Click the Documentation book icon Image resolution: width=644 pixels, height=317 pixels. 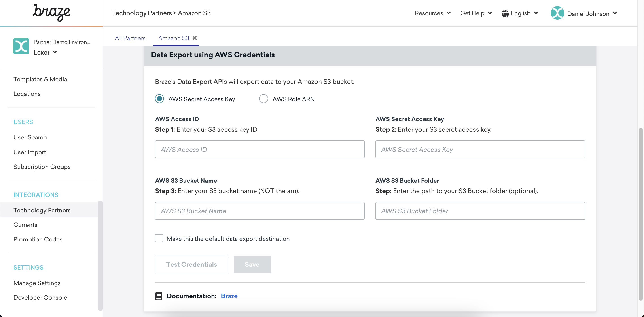pyautogui.click(x=159, y=296)
